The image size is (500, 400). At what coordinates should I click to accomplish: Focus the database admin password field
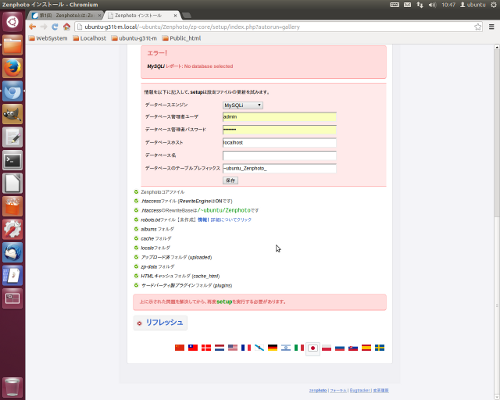(x=279, y=130)
